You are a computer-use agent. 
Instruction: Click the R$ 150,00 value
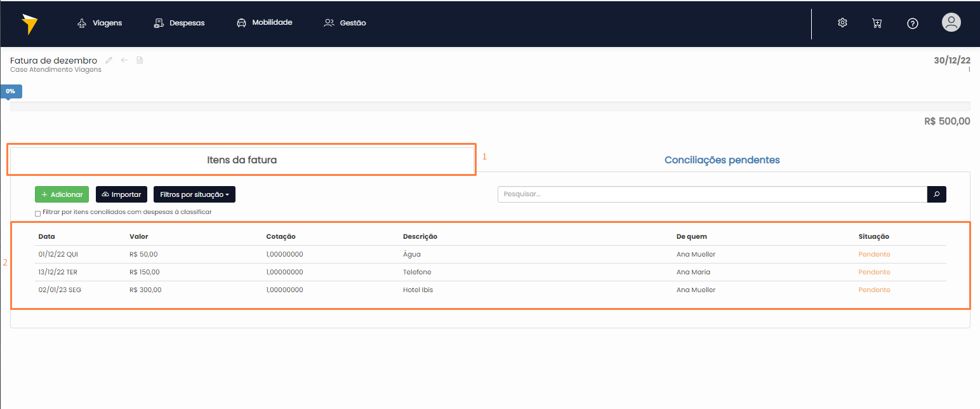pyautogui.click(x=145, y=272)
